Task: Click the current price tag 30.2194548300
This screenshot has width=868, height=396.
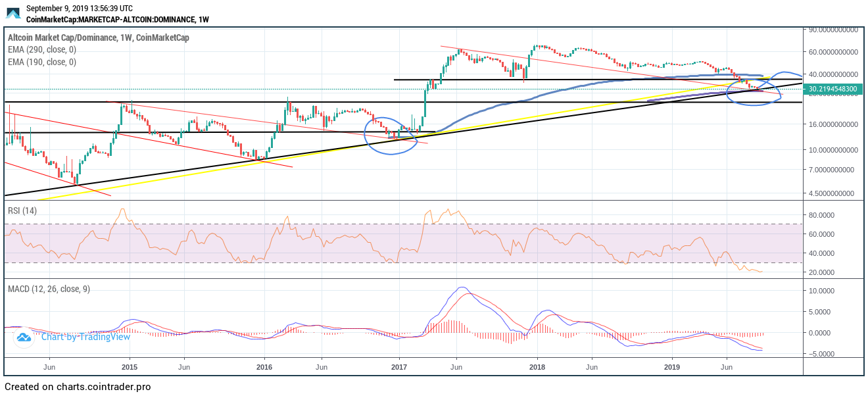Action: 832,89
